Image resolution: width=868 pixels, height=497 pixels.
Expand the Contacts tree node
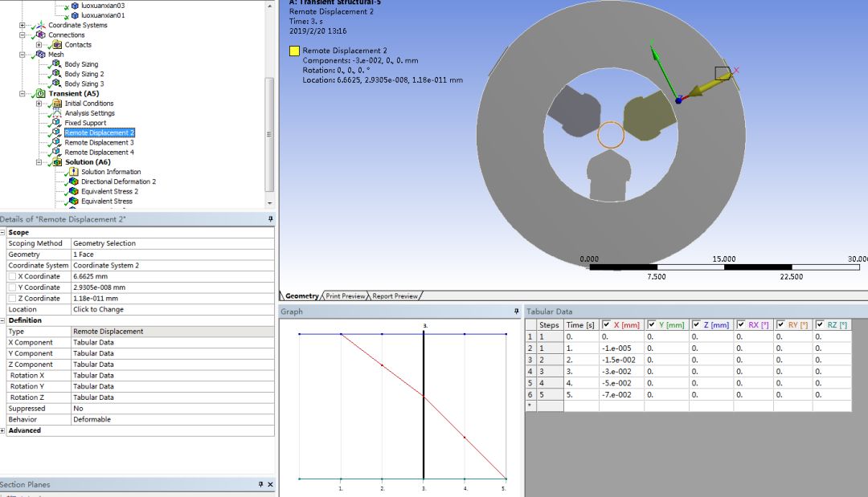(39, 45)
